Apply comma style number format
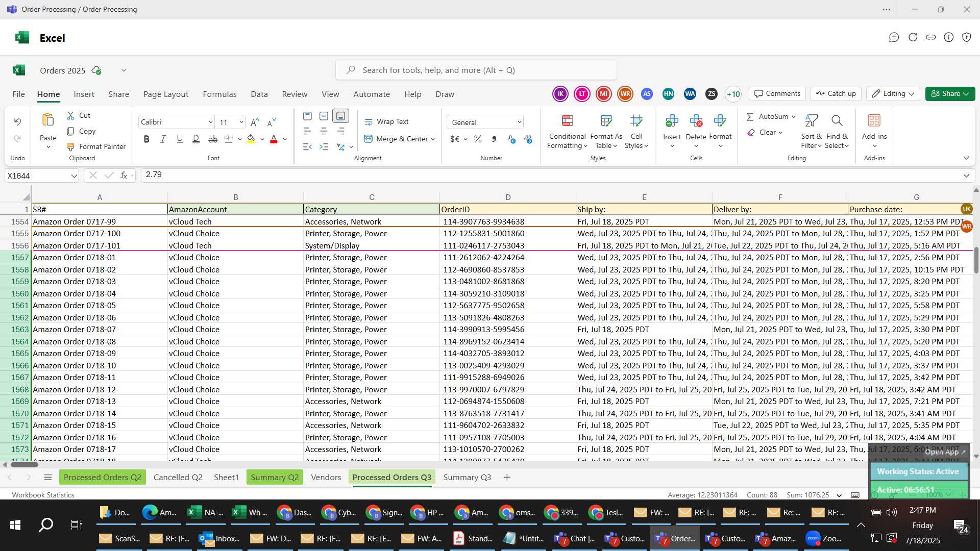980x551 pixels. click(x=494, y=139)
